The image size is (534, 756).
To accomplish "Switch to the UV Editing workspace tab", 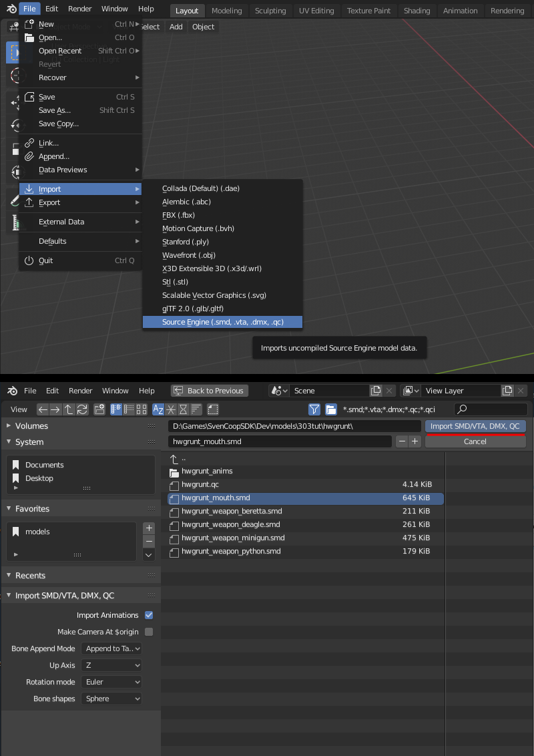I will tap(316, 11).
